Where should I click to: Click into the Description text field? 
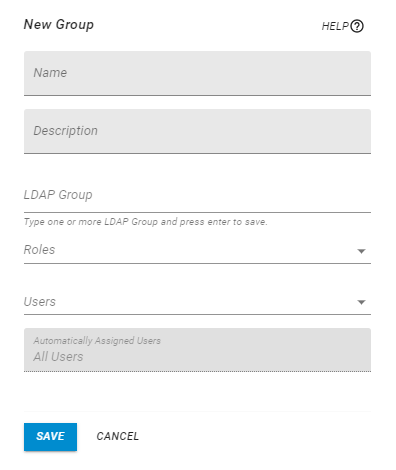[x=197, y=131]
